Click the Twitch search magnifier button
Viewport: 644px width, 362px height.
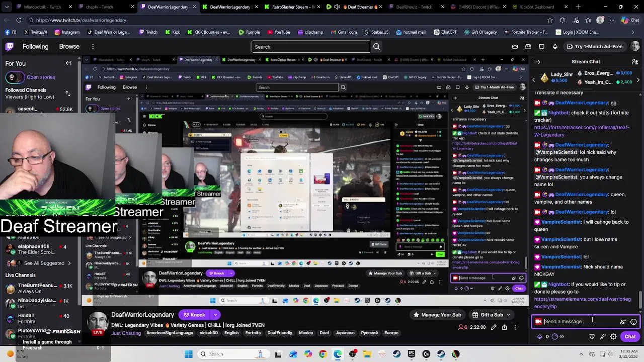[x=376, y=47]
